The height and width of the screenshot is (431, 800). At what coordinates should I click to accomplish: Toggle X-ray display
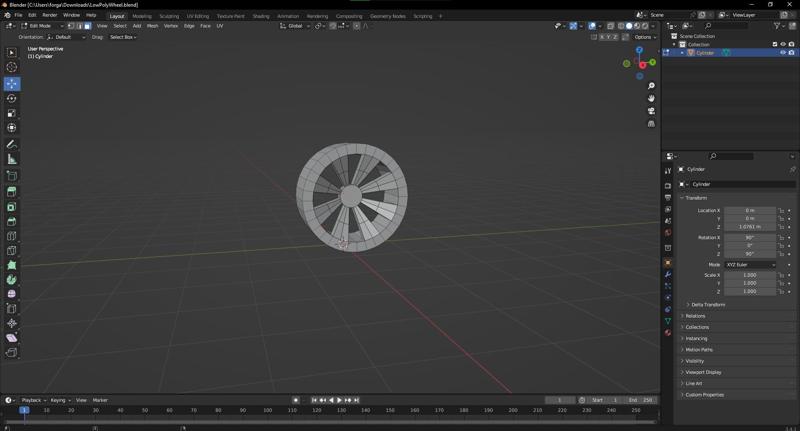pos(610,26)
